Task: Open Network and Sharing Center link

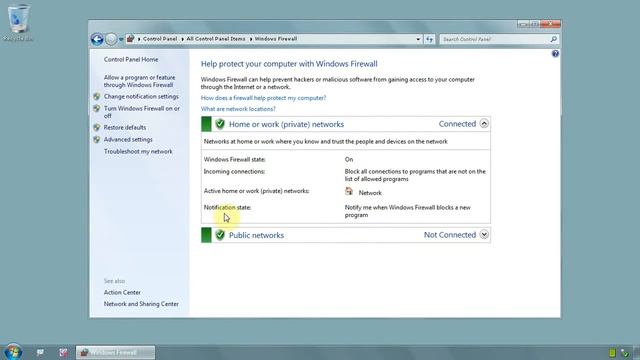Action: click(x=141, y=304)
